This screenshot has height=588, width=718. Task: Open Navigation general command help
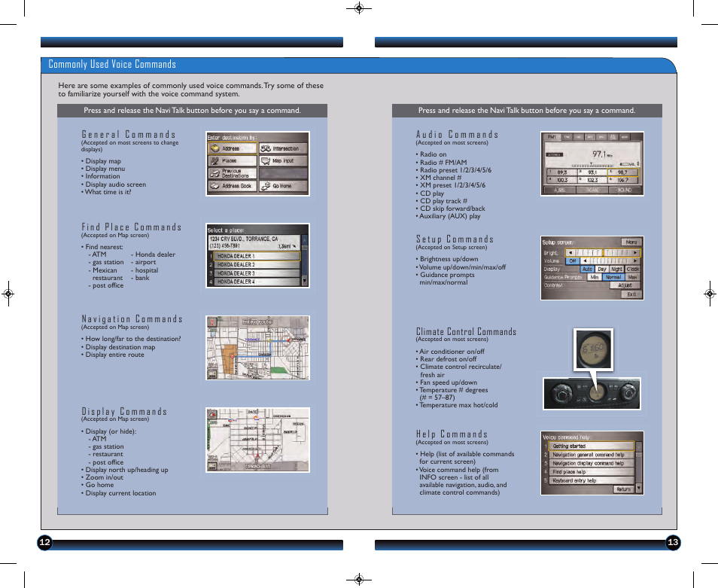(591, 455)
